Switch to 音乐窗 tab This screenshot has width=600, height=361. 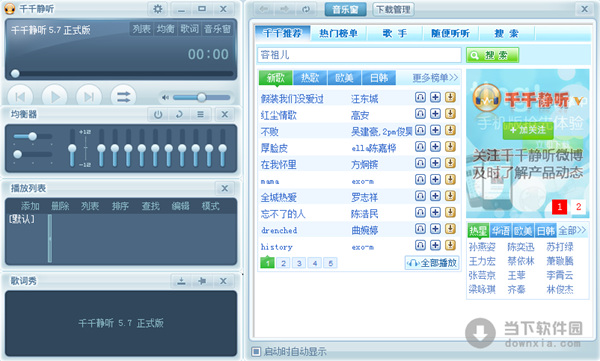(x=346, y=10)
